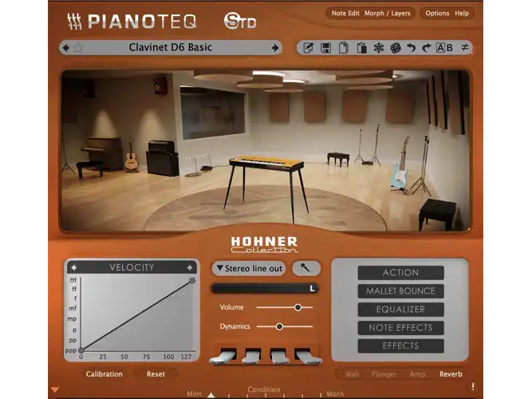Redo the last change
The image size is (532, 399).
pyautogui.click(x=427, y=48)
